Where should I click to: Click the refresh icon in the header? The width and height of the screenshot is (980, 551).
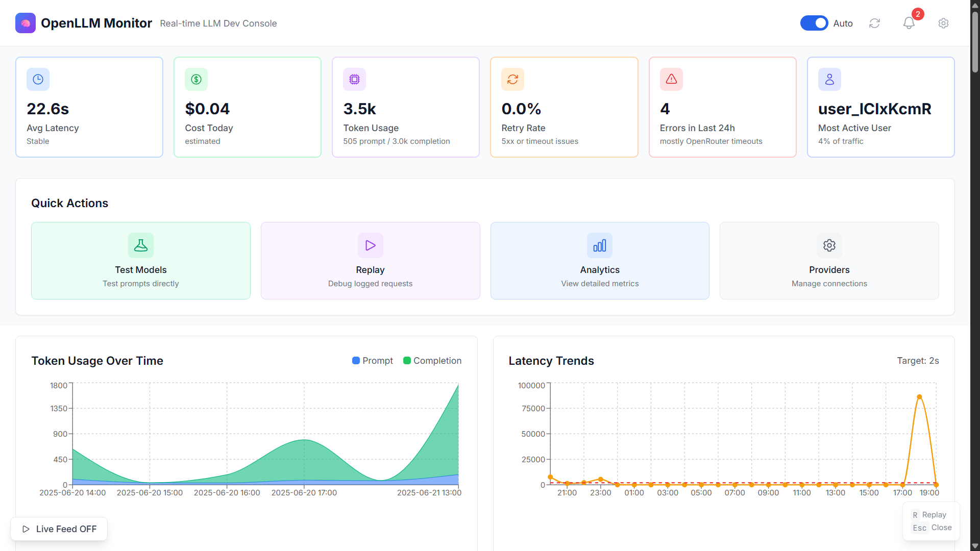[874, 23]
